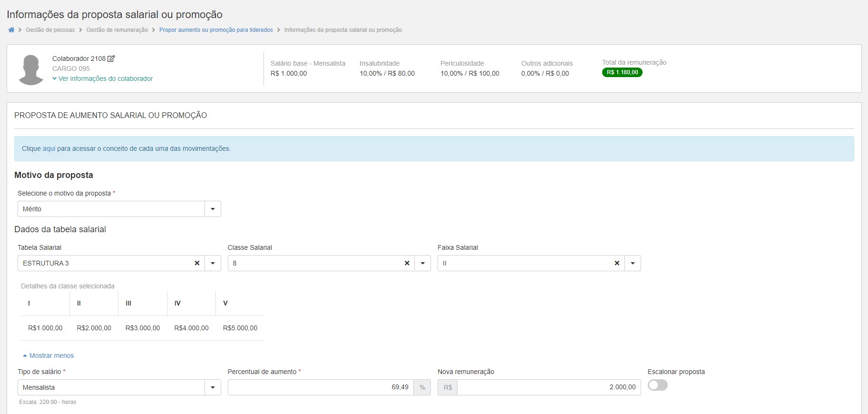Click the Nova remuneração input field
The image size is (868, 414).
(x=549, y=387)
